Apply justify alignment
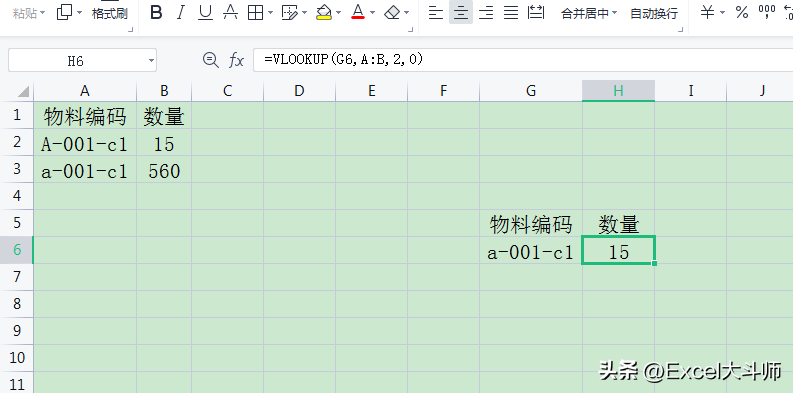The image size is (793, 393). point(511,13)
